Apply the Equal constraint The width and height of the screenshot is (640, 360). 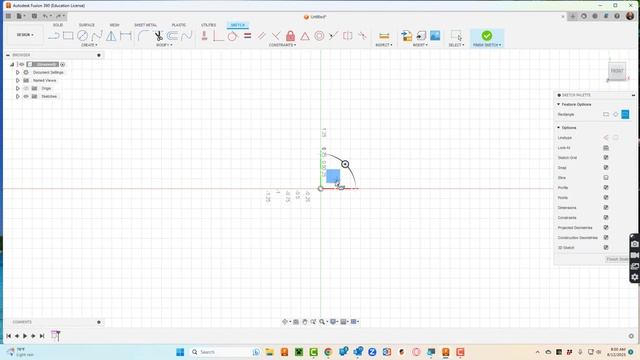point(247,36)
